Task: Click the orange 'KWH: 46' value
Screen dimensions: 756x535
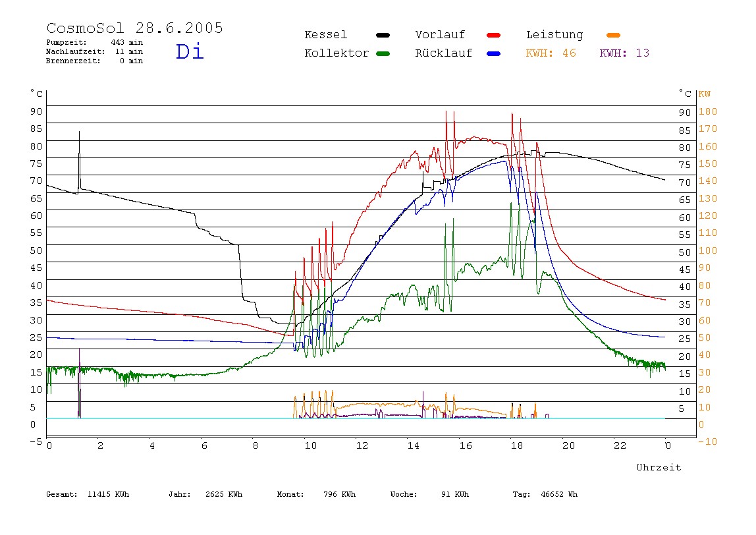Action: [x=551, y=53]
